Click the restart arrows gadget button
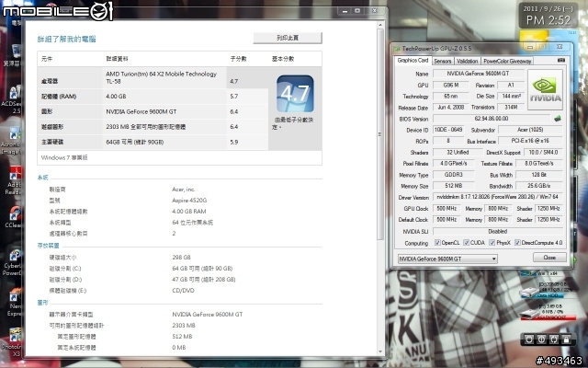Viewport: 588px width, 368px height. pos(554,339)
